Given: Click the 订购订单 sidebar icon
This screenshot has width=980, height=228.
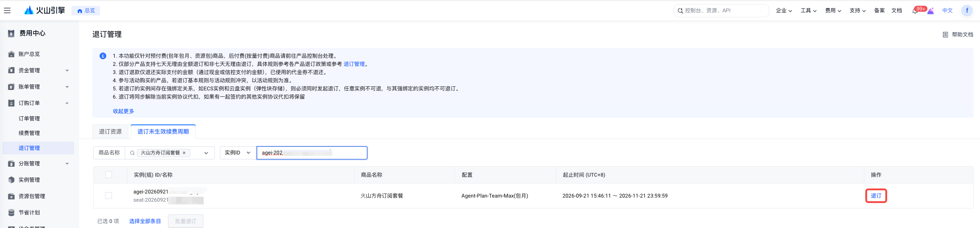Looking at the screenshot, I should pos(11,103).
